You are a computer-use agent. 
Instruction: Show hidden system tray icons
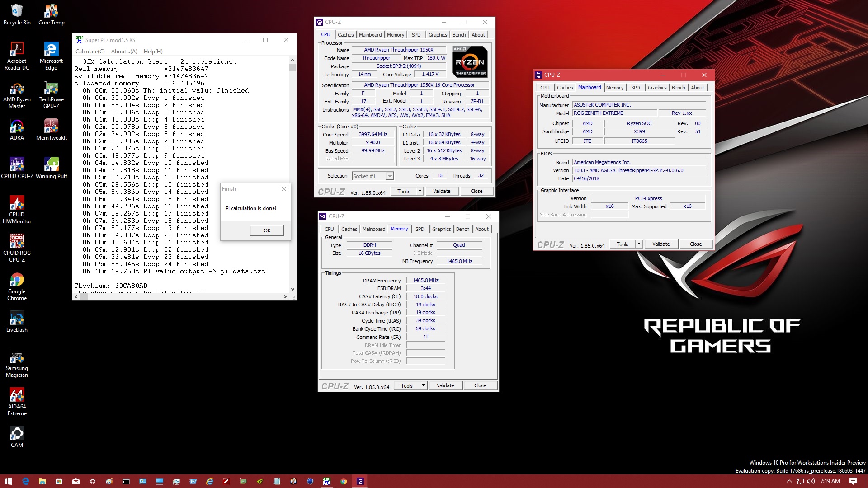[x=789, y=481]
